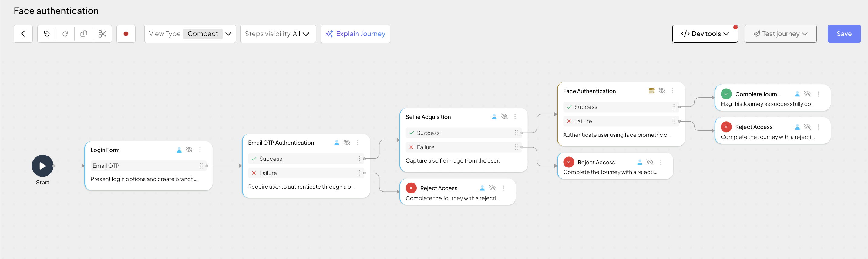Click the Email OTP Authentication user icon
The image size is (868, 259).
pos(337,143)
